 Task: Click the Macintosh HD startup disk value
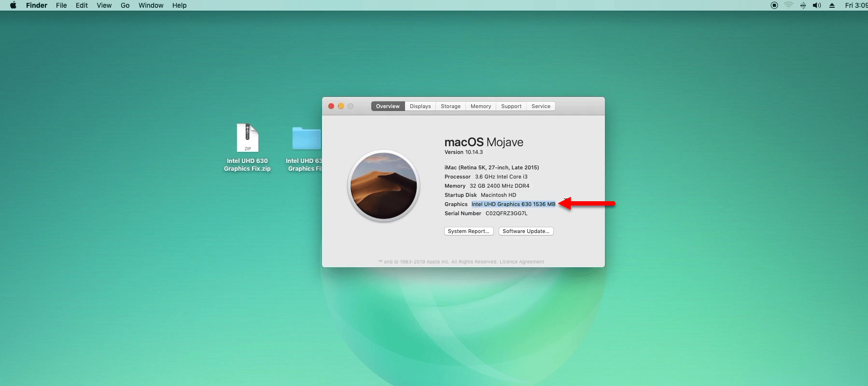pos(498,195)
